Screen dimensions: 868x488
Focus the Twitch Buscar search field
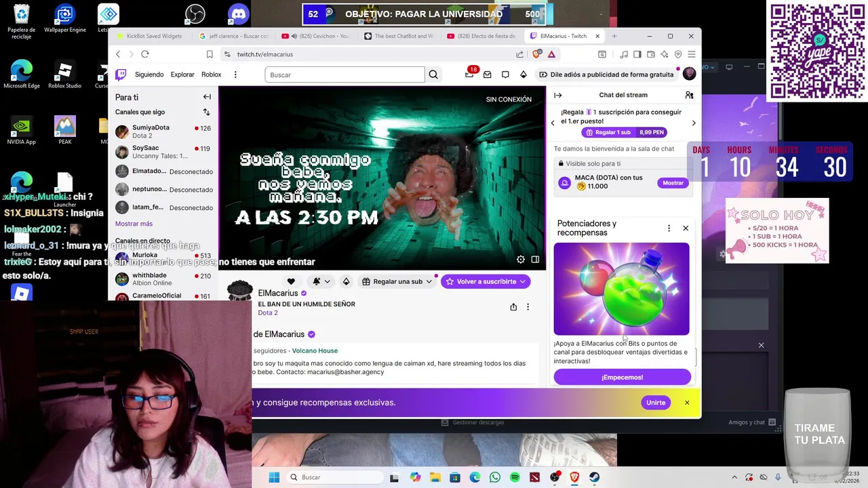click(x=344, y=75)
